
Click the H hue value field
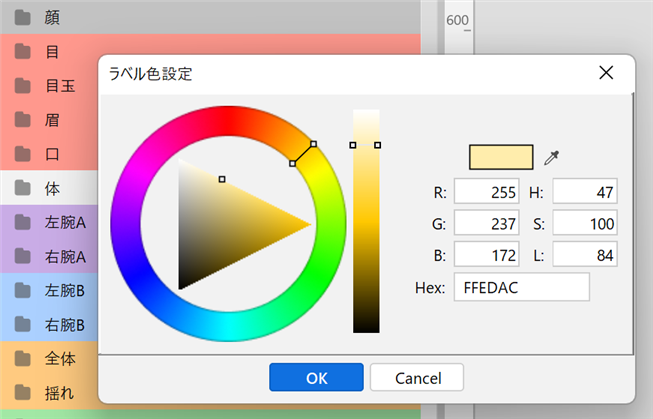point(585,191)
